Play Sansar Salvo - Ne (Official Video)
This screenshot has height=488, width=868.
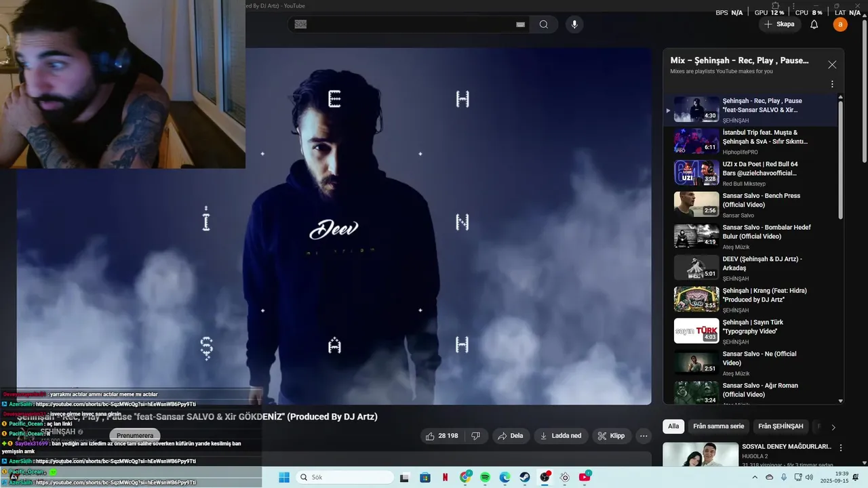(x=750, y=363)
